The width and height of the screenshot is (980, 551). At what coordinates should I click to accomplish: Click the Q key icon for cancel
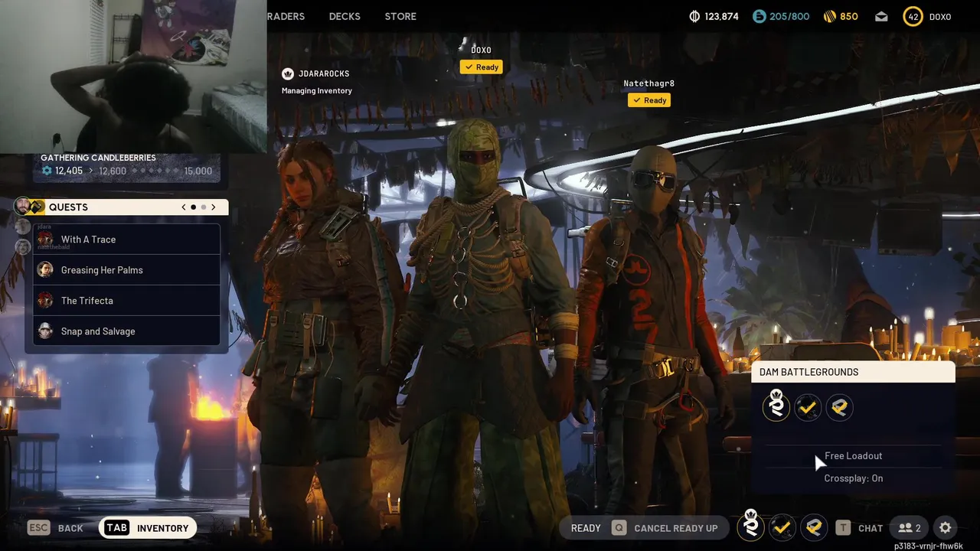[x=619, y=528]
